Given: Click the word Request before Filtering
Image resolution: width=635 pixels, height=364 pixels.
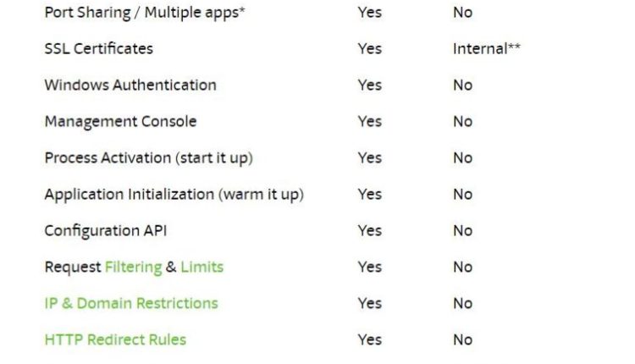Looking at the screenshot, I should pos(72,267).
